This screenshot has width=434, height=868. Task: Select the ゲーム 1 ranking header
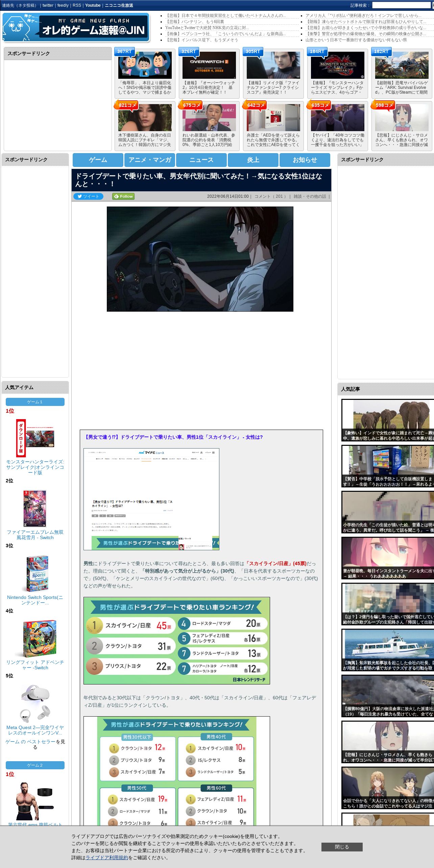pyautogui.click(x=35, y=402)
